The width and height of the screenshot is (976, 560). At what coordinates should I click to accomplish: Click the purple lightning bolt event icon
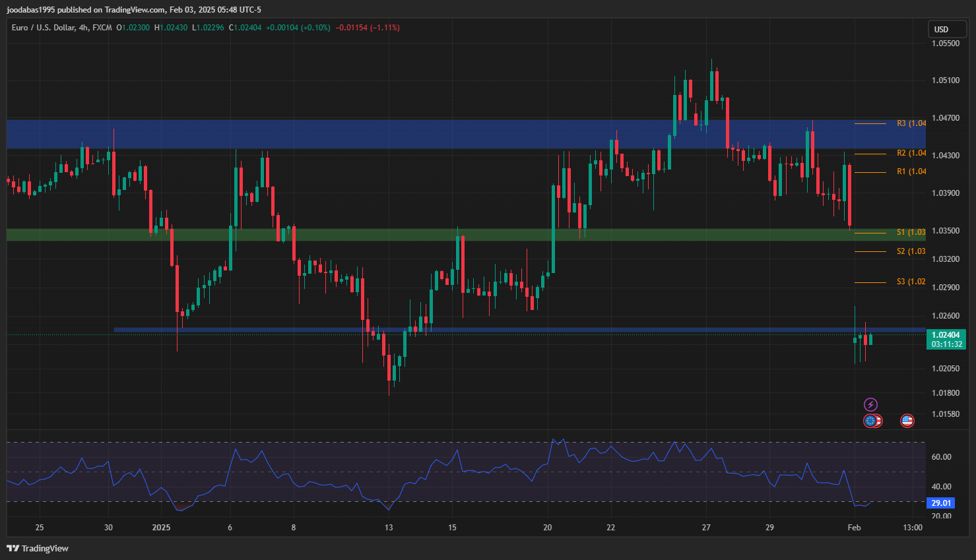pos(870,404)
